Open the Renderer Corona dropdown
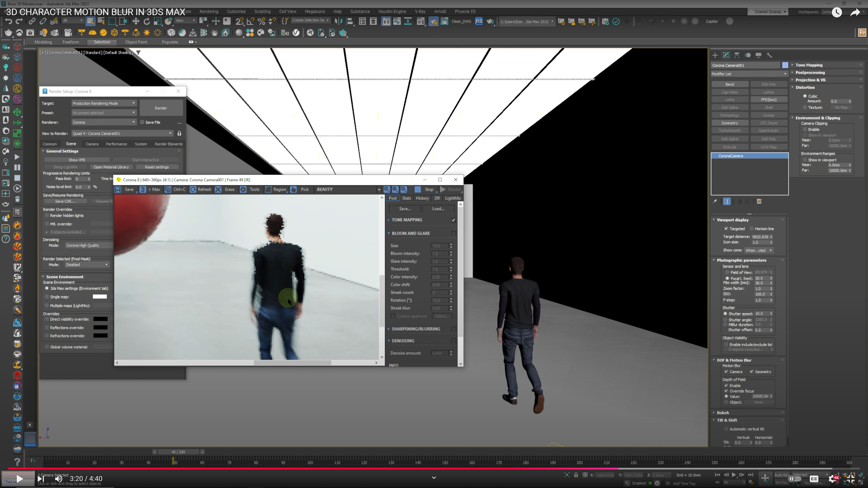 [104, 122]
